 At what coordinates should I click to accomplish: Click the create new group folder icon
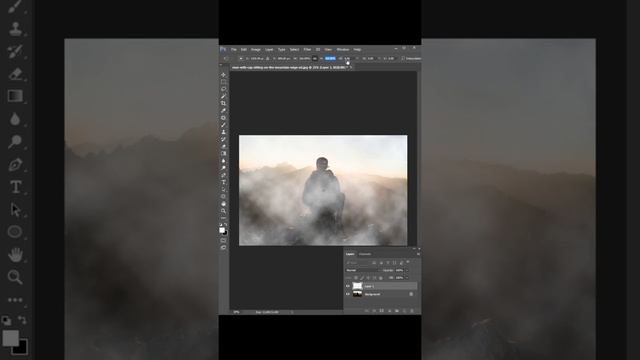coord(397,311)
